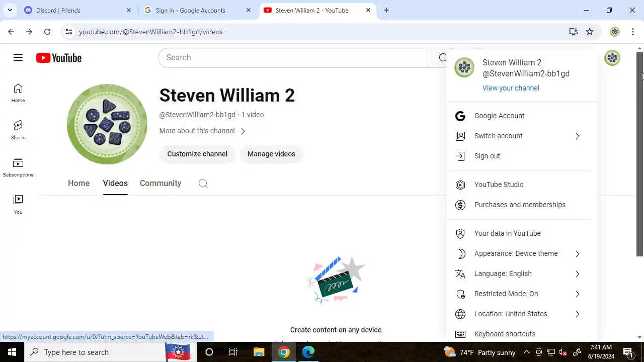The width and height of the screenshot is (644, 362).
Task: Open Switch account submenu
Action: (521, 136)
